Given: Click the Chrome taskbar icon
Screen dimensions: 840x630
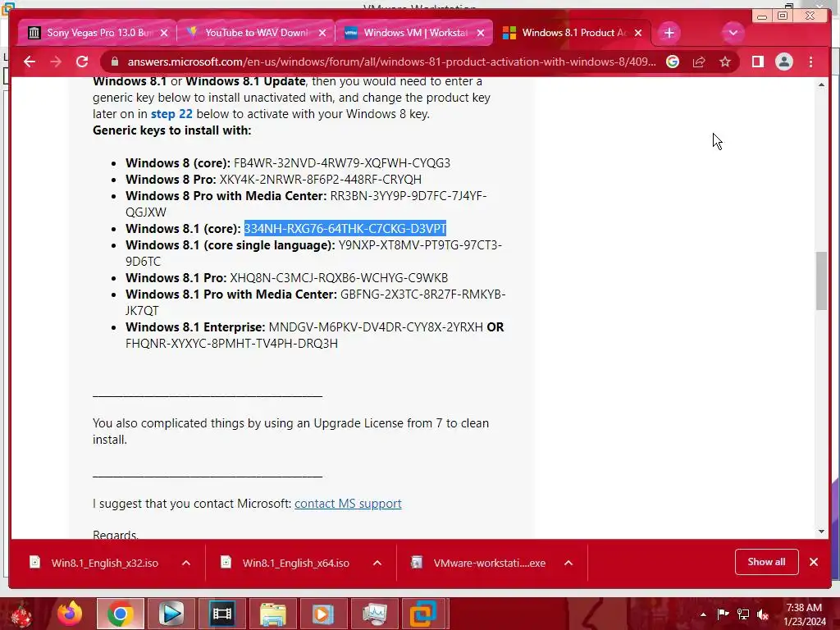Looking at the screenshot, I should [121, 614].
